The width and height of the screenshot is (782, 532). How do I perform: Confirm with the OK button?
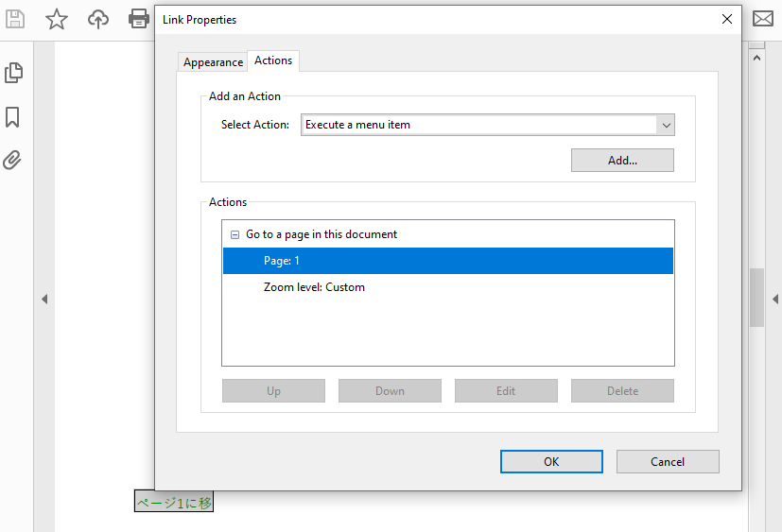click(551, 461)
